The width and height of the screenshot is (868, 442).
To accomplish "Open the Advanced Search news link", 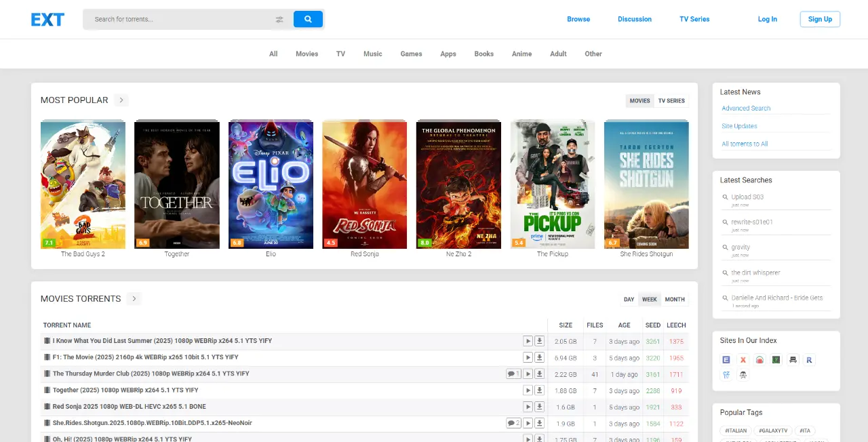I will pyautogui.click(x=746, y=108).
